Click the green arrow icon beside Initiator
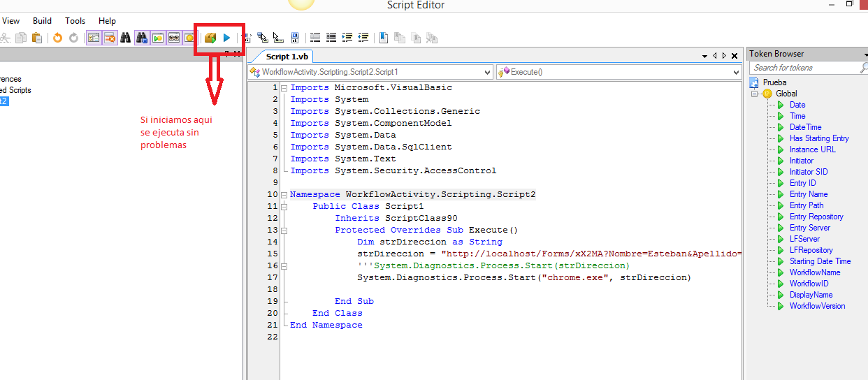The image size is (868, 380). pos(781,161)
